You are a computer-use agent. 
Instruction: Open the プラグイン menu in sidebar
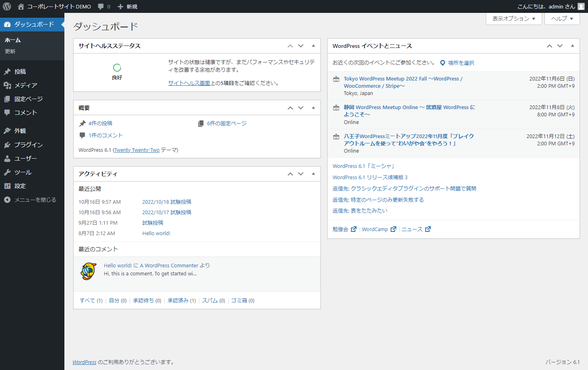point(28,145)
